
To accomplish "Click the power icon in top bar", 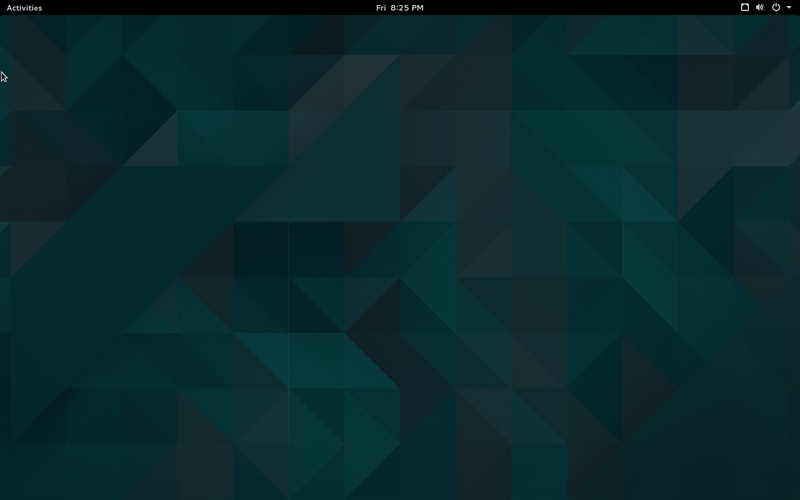I will point(776,7).
